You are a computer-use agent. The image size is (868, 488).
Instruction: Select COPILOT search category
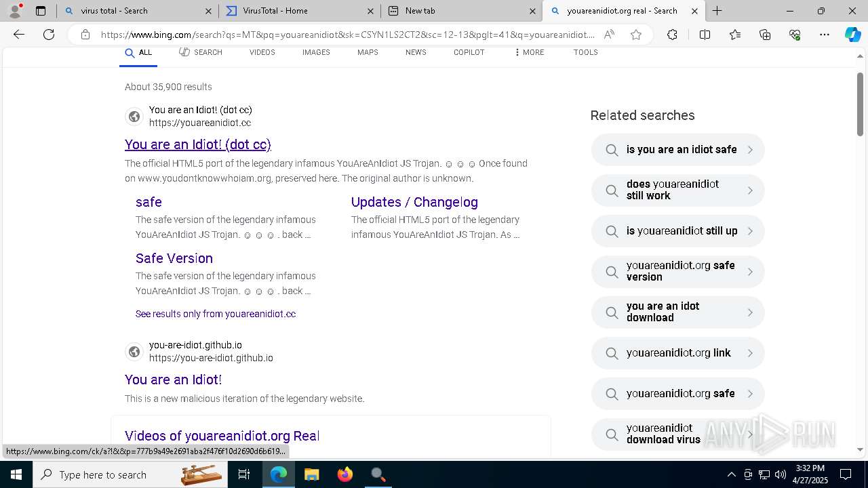click(469, 53)
